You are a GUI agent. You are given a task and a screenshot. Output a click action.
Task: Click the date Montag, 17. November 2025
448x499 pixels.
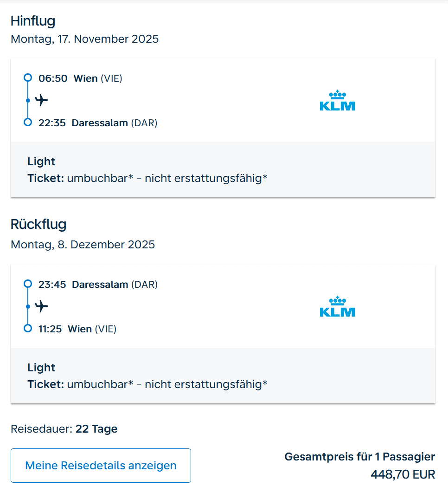[x=84, y=39]
